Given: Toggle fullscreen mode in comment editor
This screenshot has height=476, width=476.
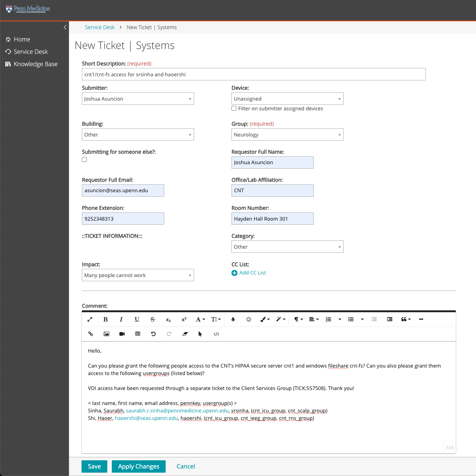Looking at the screenshot, I should click(x=90, y=319).
